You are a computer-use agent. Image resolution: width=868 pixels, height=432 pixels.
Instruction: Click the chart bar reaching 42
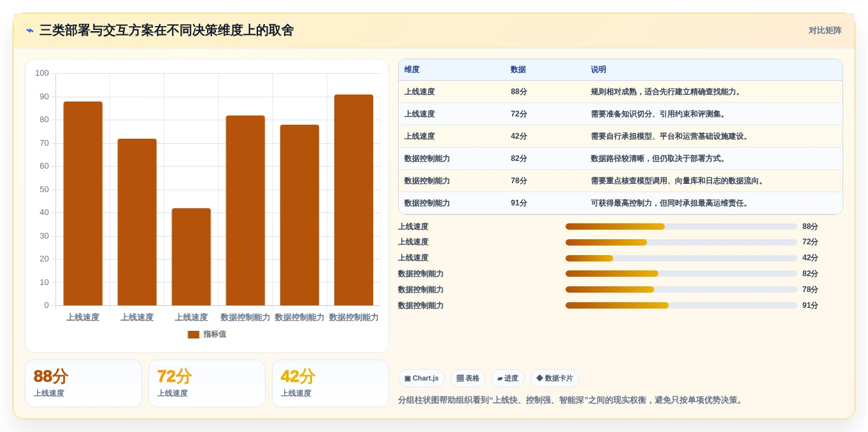pyautogui.click(x=191, y=257)
